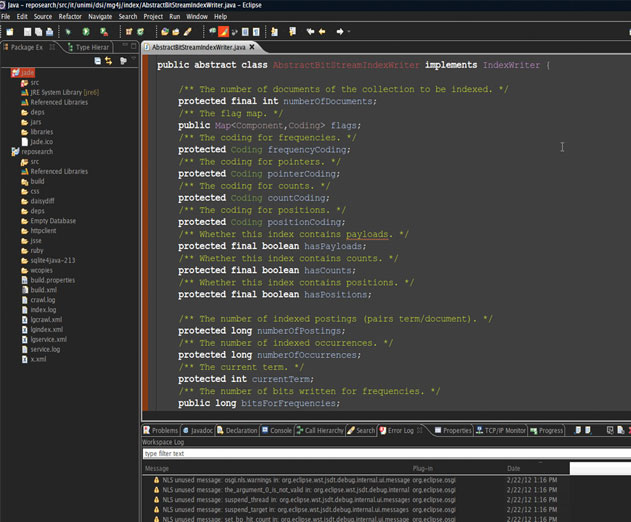Open the Run menu
The width and height of the screenshot is (631, 522).
pyautogui.click(x=175, y=17)
